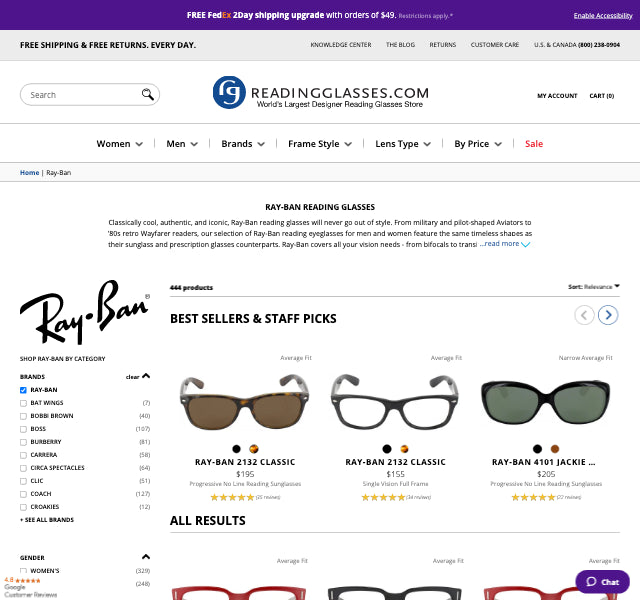The image size is (640, 600).
Task: Click See All Brands link
Action: click(47, 520)
